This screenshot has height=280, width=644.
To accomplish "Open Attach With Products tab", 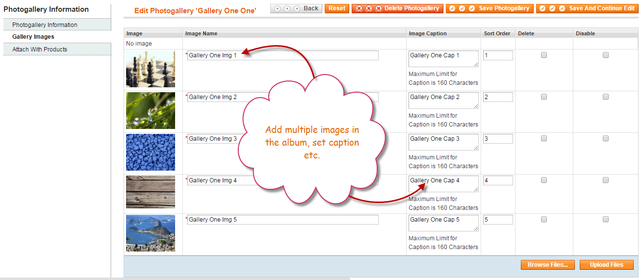I will pyautogui.click(x=57, y=49).
